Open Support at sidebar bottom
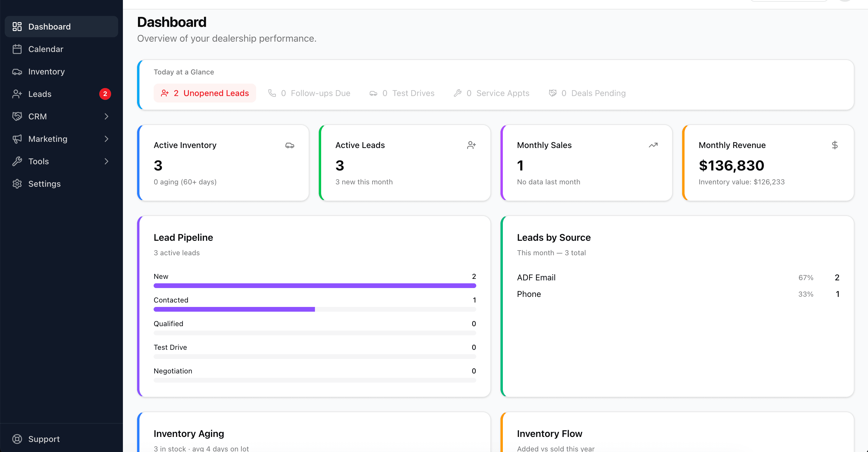The width and height of the screenshot is (868, 452). 61,439
